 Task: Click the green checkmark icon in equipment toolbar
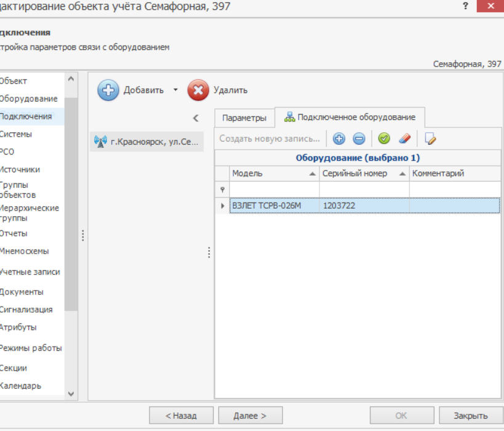click(384, 139)
